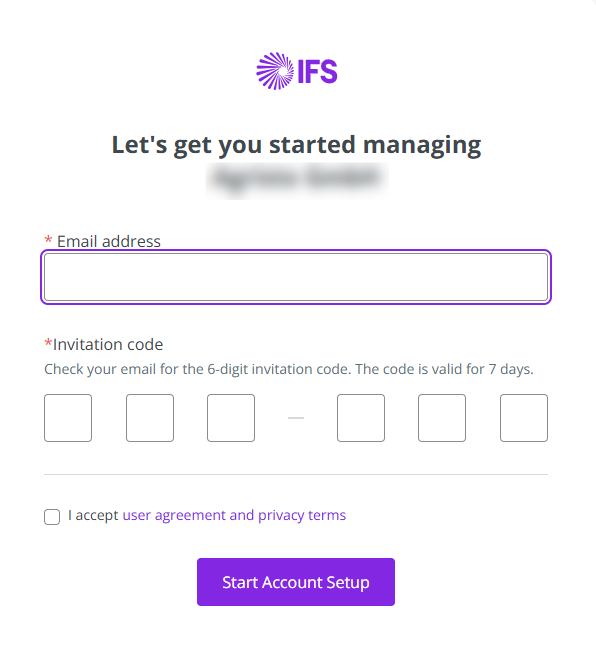Viewport: 596px width, 648px height.
Task: Click the IFS swirl logo icon
Action: [x=275, y=71]
